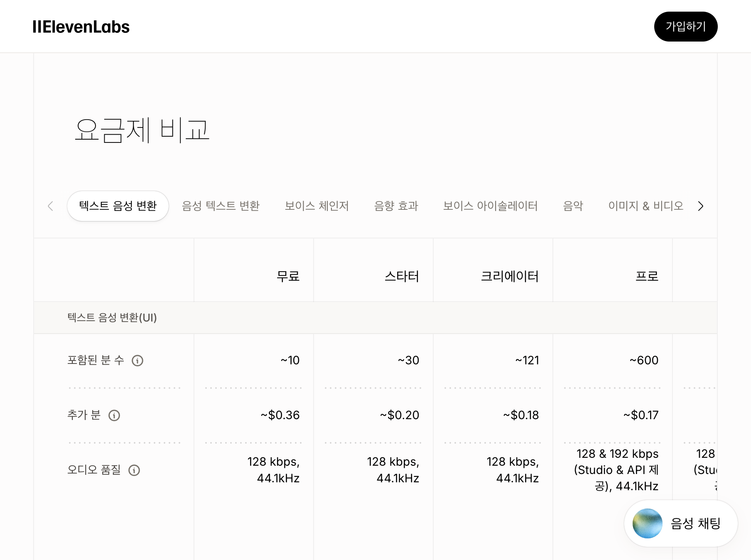Click the 프로 plan column header
The width and height of the screenshot is (751, 560).
pos(647,276)
